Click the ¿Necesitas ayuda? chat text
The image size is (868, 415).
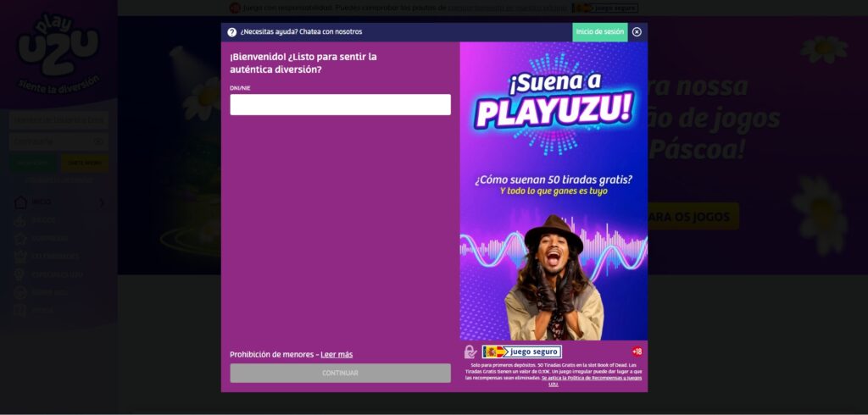[301, 32]
